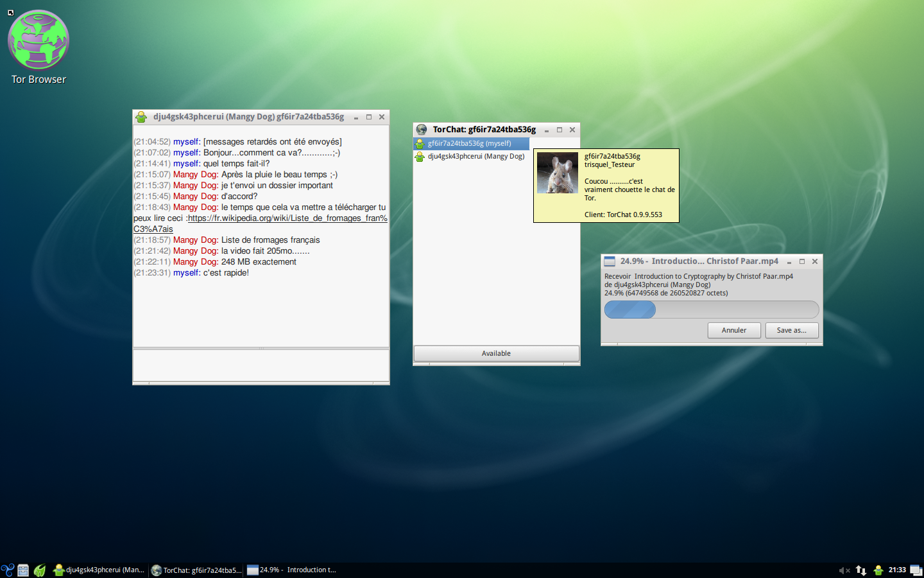This screenshot has width=924, height=578.
Task: Click the TorChat buddy tray icon
Action: 878,570
